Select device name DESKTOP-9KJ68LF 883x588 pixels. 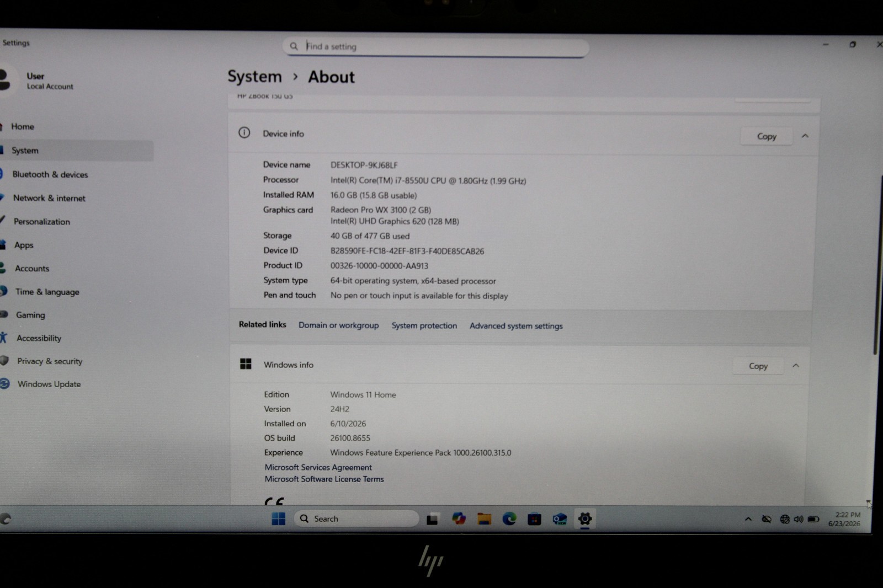pyautogui.click(x=364, y=165)
